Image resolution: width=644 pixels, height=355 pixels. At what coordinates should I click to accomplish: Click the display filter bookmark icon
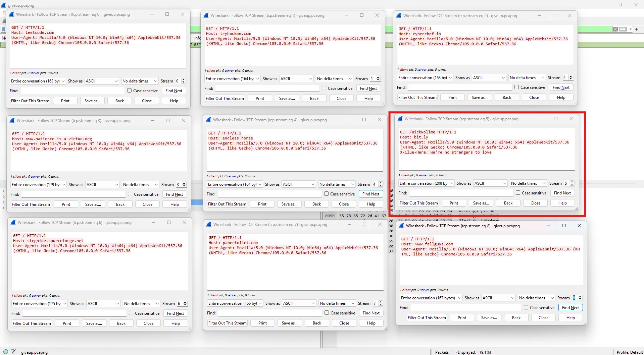(x=4, y=29)
